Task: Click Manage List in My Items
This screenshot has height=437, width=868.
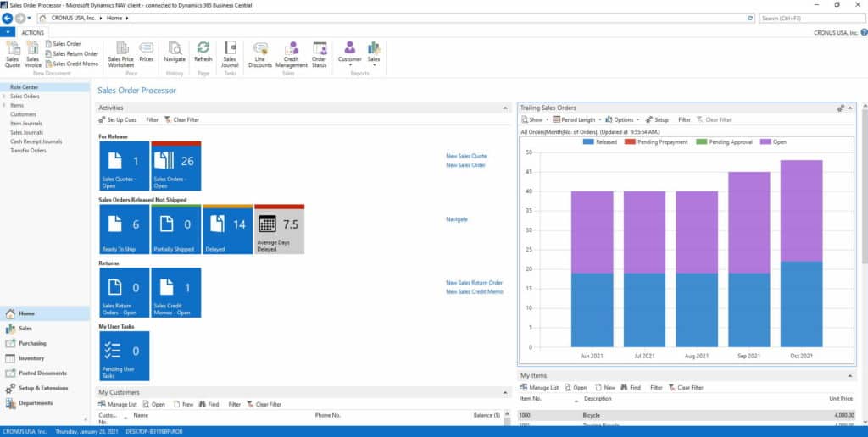Action: pyautogui.click(x=539, y=388)
